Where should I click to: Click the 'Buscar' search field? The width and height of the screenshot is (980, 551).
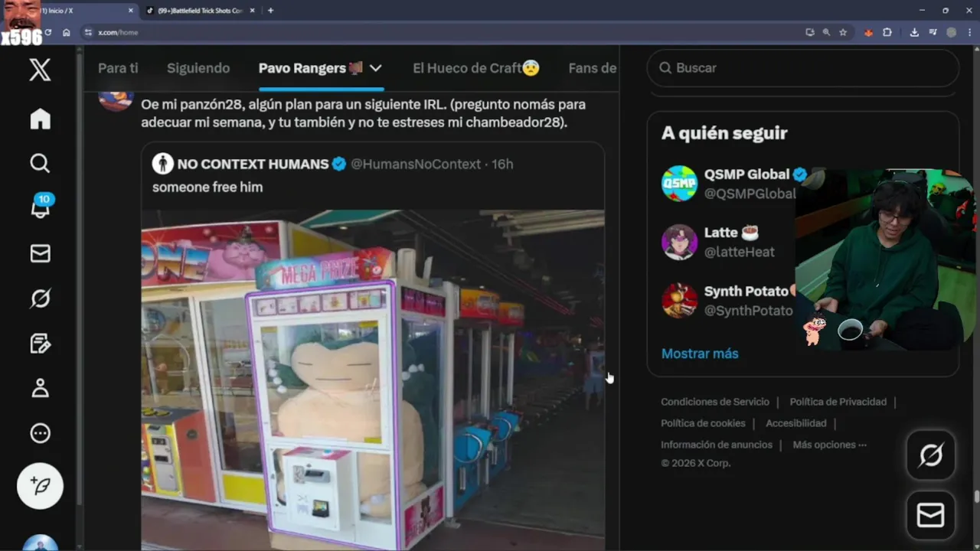[x=803, y=68]
